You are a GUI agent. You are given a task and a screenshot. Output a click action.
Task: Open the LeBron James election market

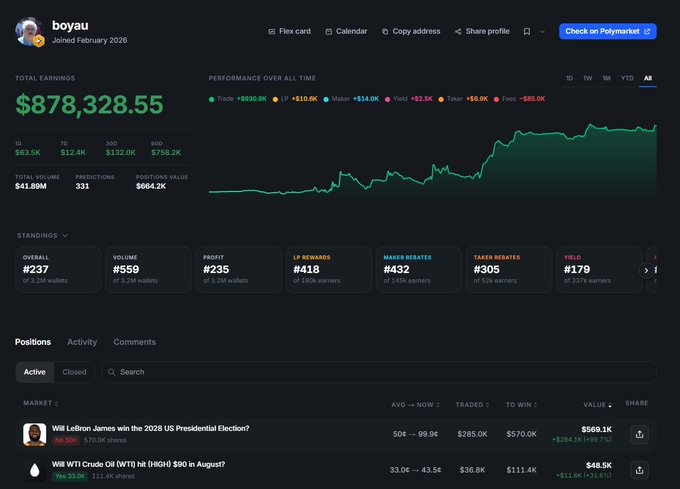click(x=150, y=428)
